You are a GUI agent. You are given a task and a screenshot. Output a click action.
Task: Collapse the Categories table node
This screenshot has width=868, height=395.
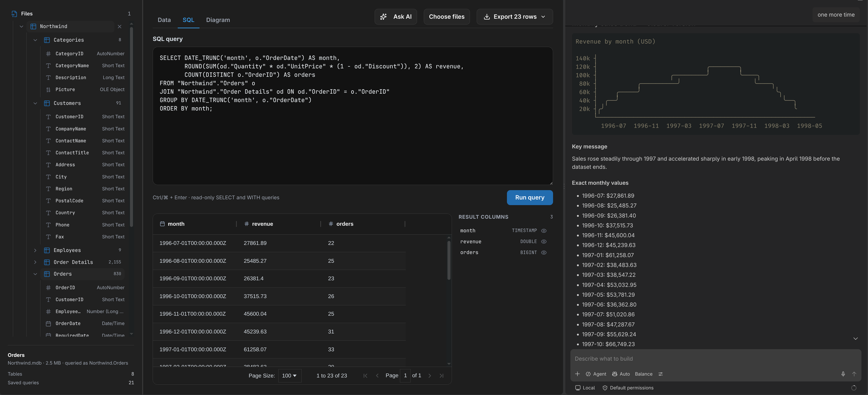point(35,40)
